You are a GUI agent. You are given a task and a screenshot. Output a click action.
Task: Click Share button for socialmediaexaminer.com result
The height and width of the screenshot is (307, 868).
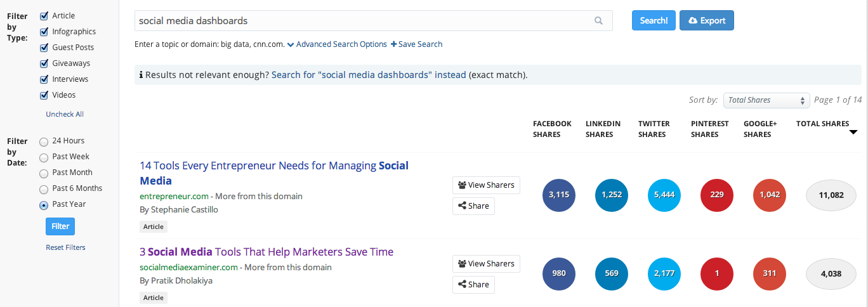(473, 285)
